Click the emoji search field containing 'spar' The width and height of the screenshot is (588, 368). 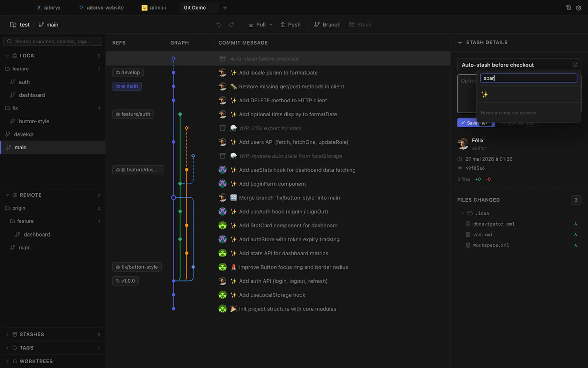(x=528, y=78)
